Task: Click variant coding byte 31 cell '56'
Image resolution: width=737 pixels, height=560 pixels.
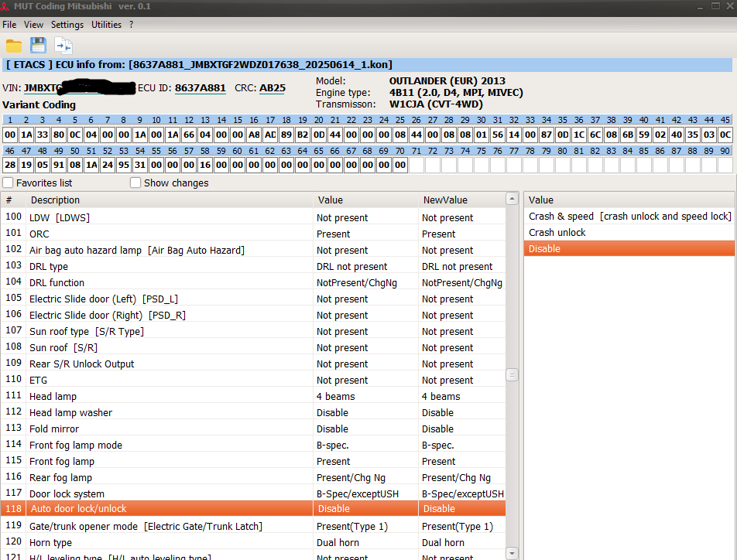Action: [498, 135]
